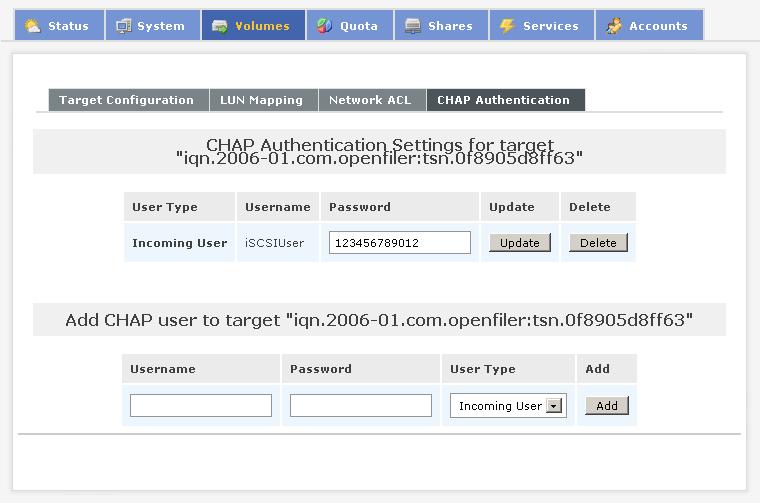Focus the iSCSIUser password field
Image resolution: width=760 pixels, height=503 pixels.
click(x=399, y=243)
